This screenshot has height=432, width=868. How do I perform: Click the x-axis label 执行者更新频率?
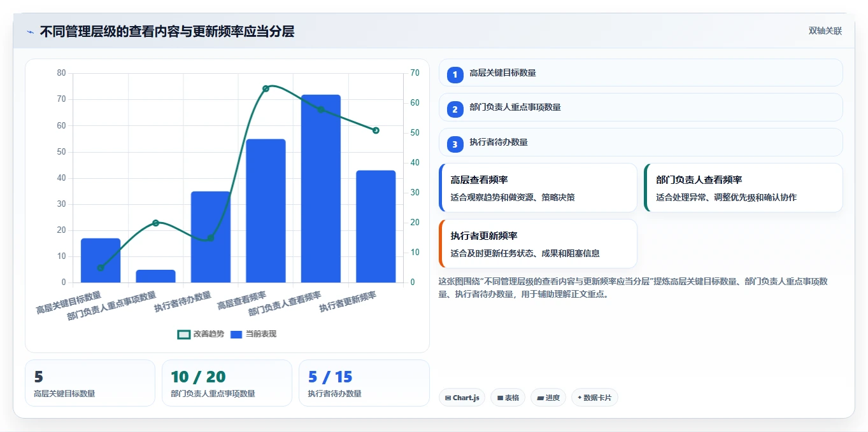click(348, 302)
